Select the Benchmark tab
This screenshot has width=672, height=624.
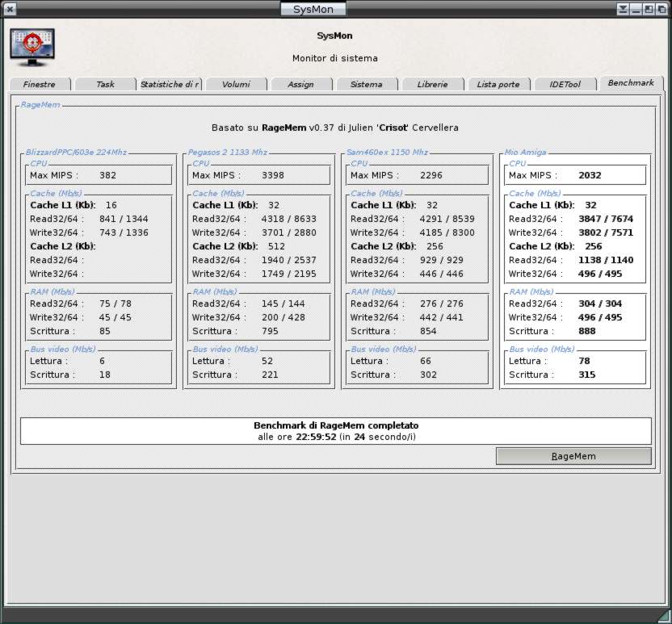coord(630,83)
